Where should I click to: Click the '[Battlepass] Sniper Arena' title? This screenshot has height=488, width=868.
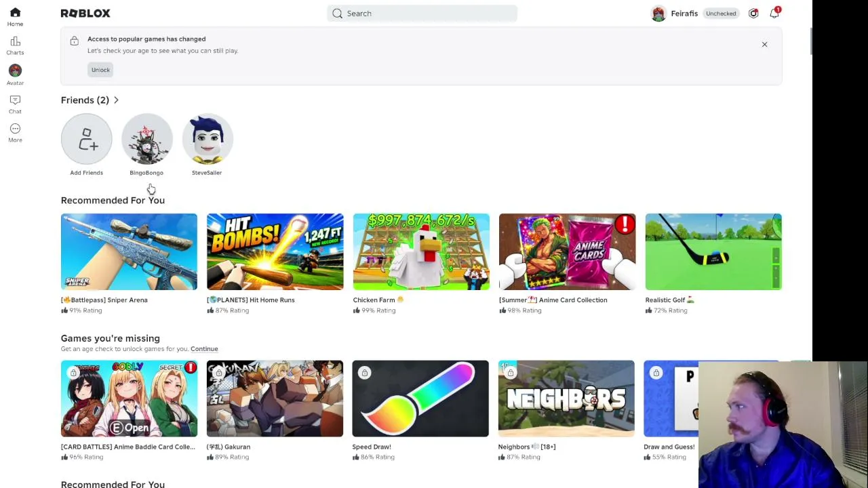(x=104, y=300)
